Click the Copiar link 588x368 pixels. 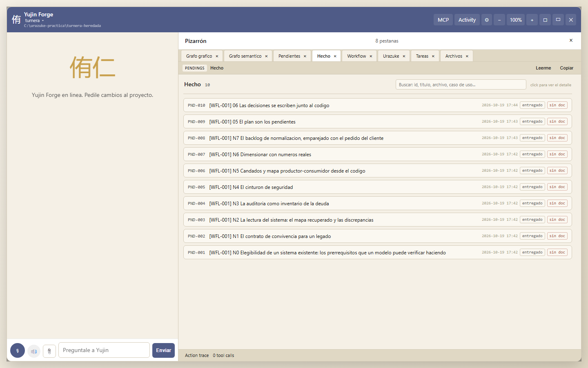click(566, 68)
